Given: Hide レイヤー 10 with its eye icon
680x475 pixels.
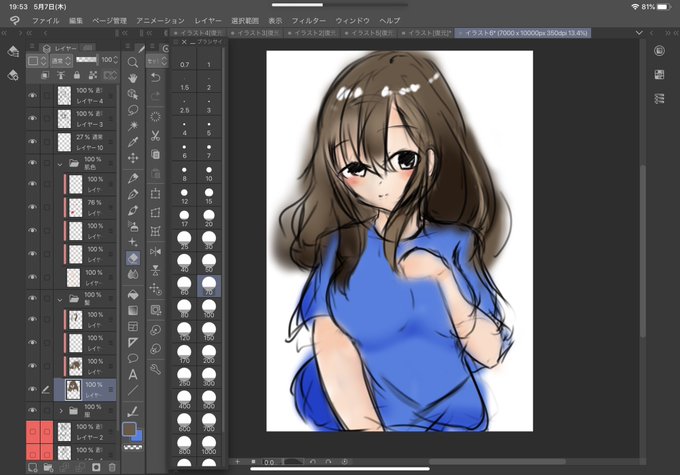Looking at the screenshot, I should [33, 142].
